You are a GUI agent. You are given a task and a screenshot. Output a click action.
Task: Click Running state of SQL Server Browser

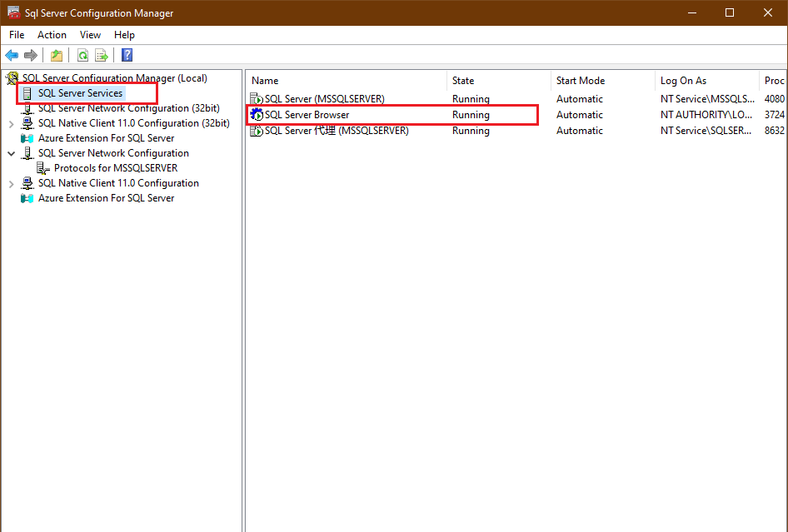(x=471, y=115)
